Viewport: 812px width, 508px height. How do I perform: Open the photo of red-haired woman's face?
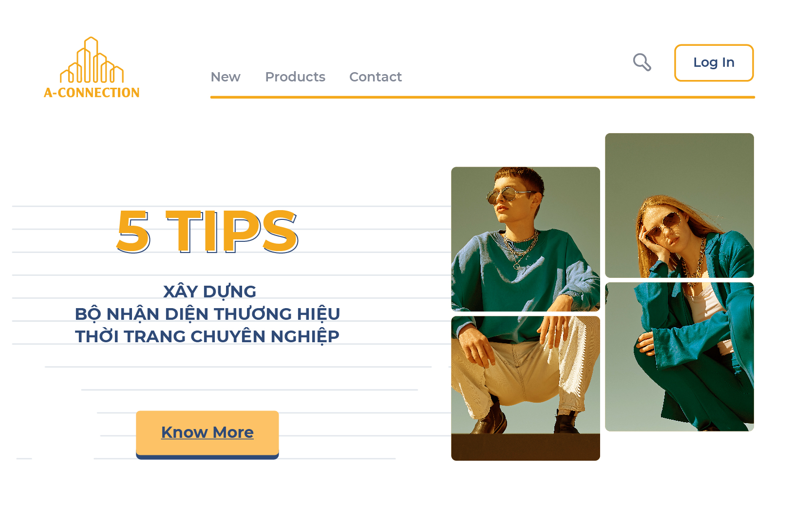coord(680,205)
